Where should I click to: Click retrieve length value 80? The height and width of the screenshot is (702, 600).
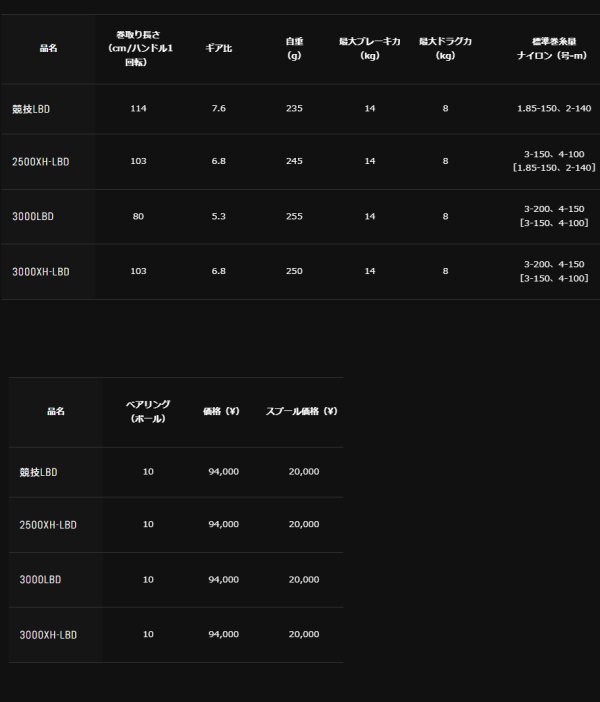coord(138,216)
